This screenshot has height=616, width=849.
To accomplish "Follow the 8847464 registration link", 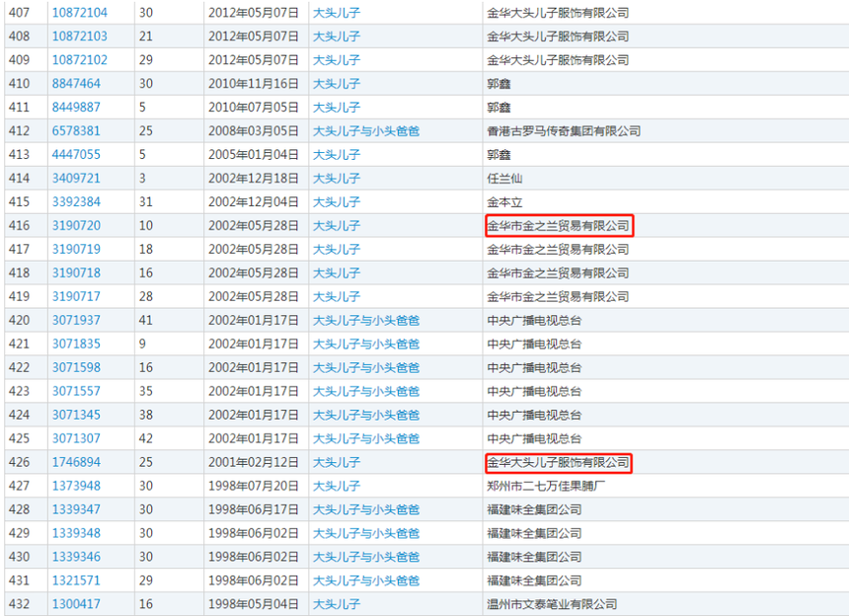I will [76, 83].
